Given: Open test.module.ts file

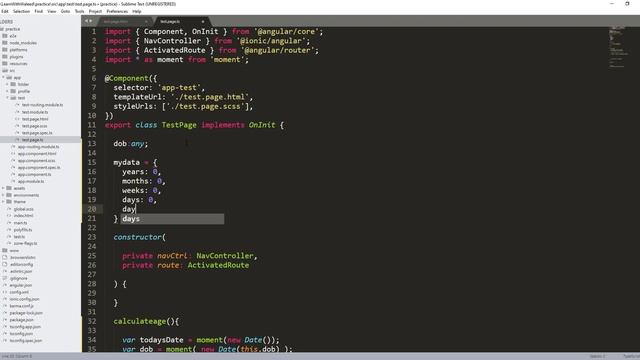Looking at the screenshot, I should 35,112.
